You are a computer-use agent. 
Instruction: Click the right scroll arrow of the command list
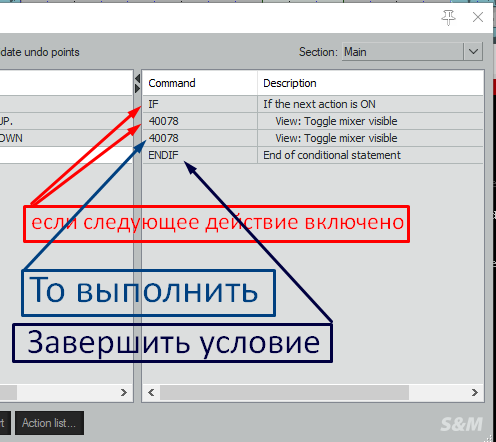coord(475,393)
